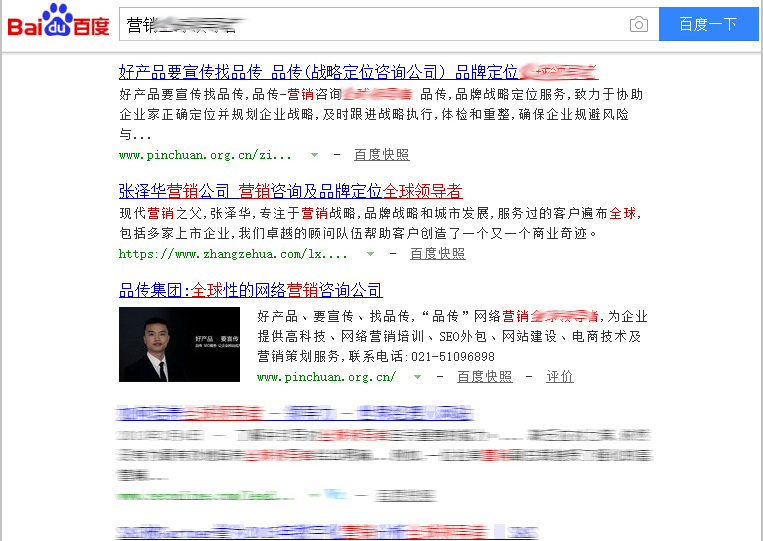
Task: Expand dropdown arrow beside www.pinchuan.org.cn/ URL
Action: pyautogui.click(x=417, y=377)
